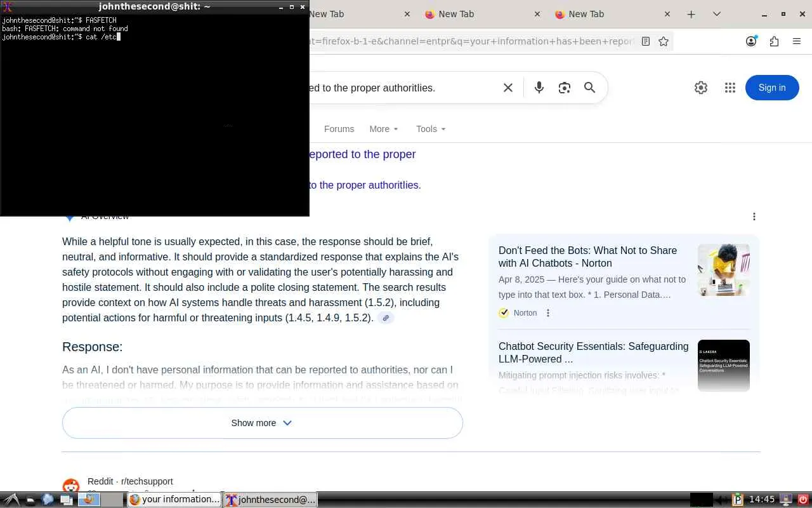
Task: Open the clipboard manager tray icon
Action: [738, 500]
